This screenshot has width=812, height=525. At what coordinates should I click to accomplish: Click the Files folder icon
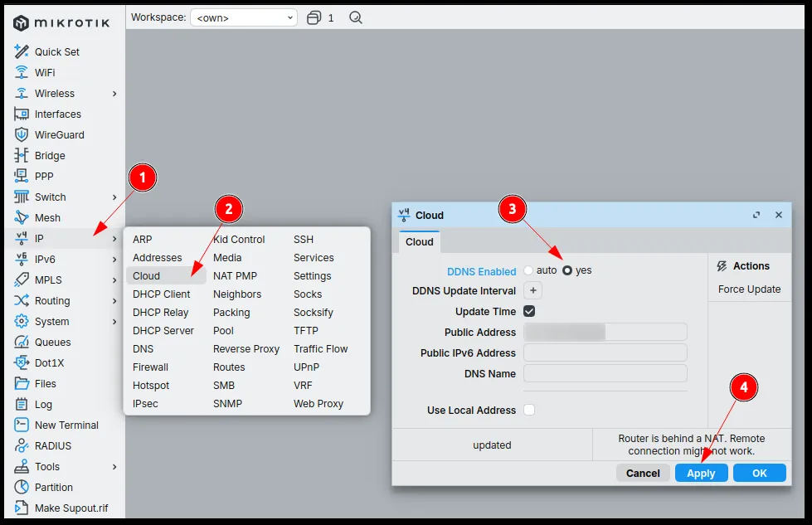[22, 383]
